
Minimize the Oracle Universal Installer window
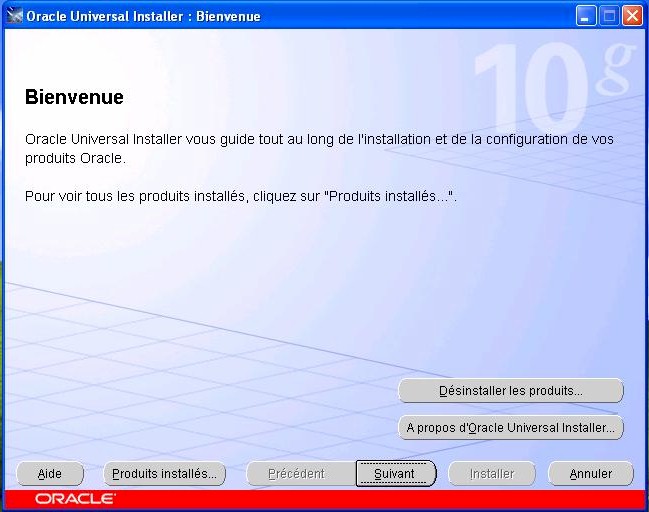point(587,16)
